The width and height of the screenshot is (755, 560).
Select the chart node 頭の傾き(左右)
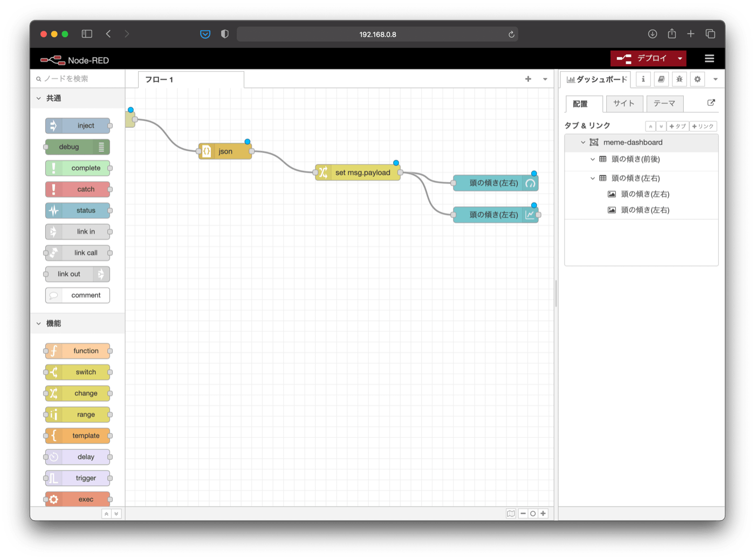point(496,215)
